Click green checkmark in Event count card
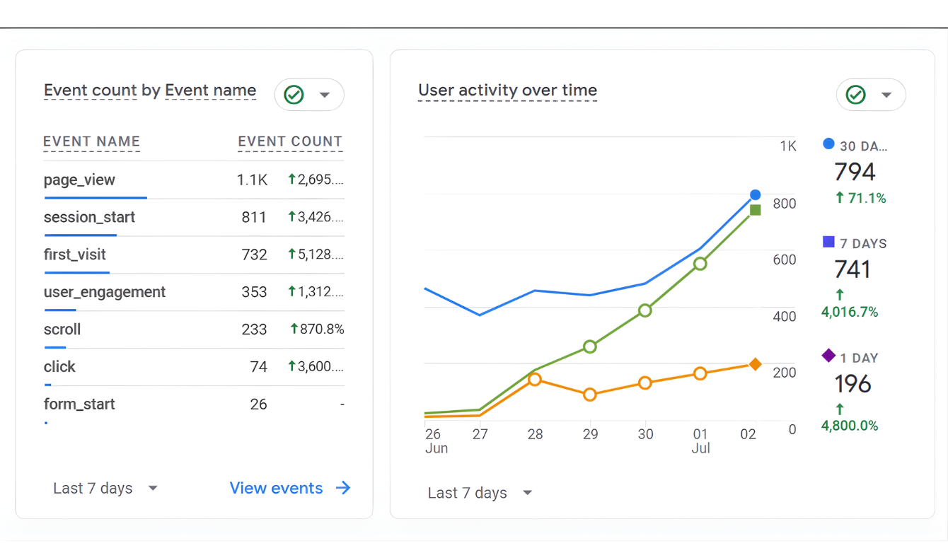 294,95
